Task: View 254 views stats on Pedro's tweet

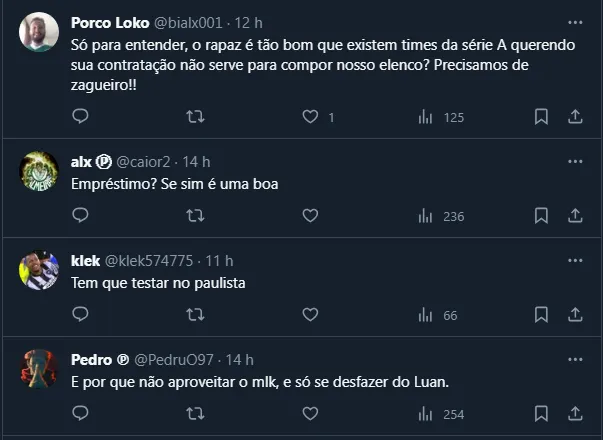Action: click(441, 414)
